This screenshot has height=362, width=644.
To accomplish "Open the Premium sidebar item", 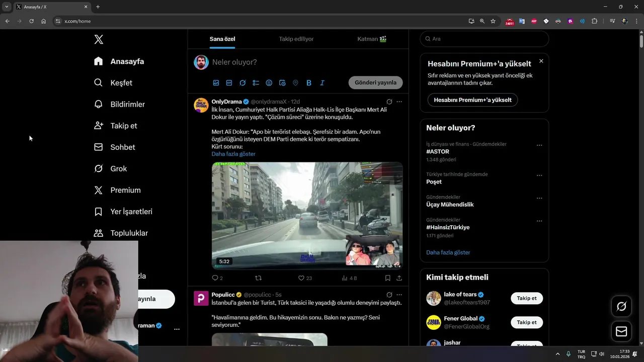I will pyautogui.click(x=118, y=190).
